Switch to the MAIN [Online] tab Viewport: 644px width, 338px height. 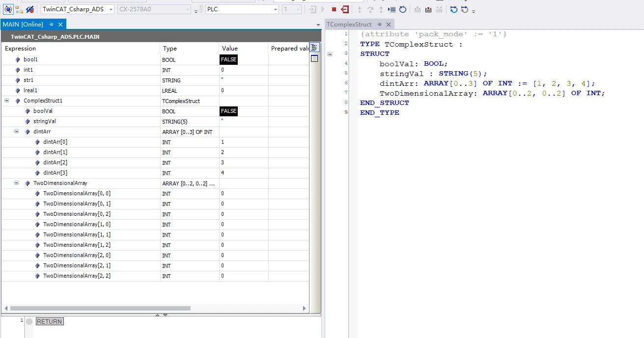coord(23,25)
